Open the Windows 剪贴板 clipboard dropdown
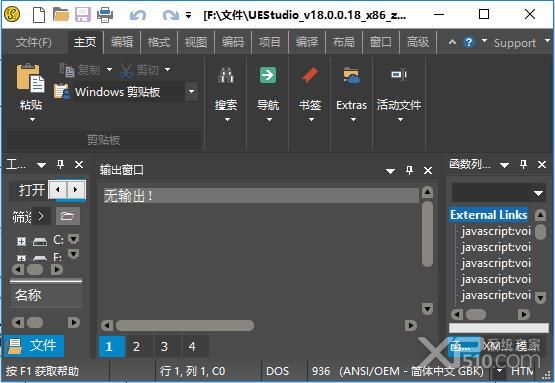The height and width of the screenshot is (383, 555). pyautogui.click(x=191, y=92)
